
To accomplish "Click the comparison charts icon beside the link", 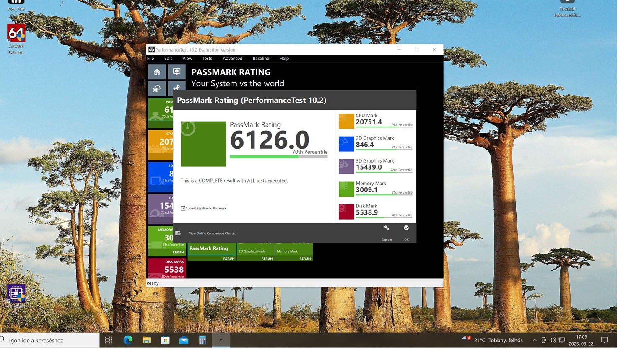I will coord(178,233).
